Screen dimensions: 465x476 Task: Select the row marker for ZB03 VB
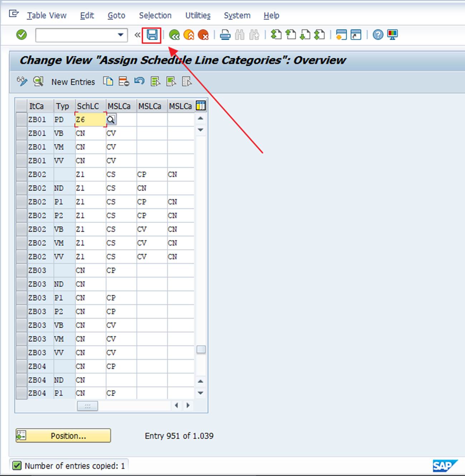[21, 325]
